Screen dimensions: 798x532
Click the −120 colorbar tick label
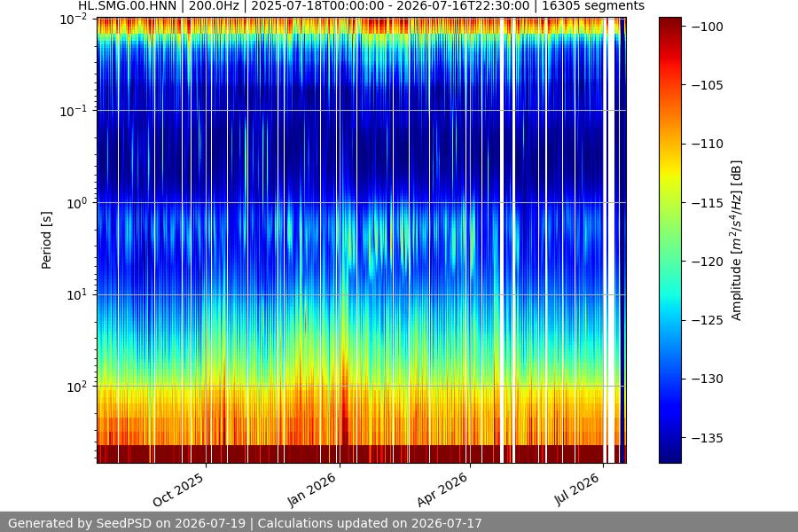707,262
